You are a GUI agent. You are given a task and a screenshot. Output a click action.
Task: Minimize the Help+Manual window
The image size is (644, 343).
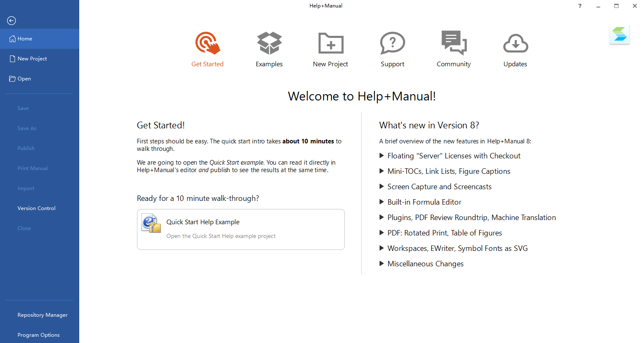pyautogui.click(x=598, y=6)
